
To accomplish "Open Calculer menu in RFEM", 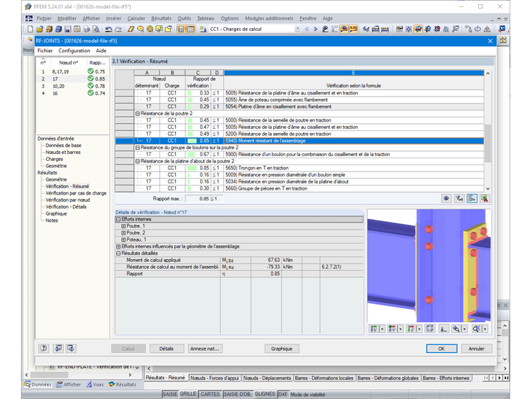I will (136, 18).
